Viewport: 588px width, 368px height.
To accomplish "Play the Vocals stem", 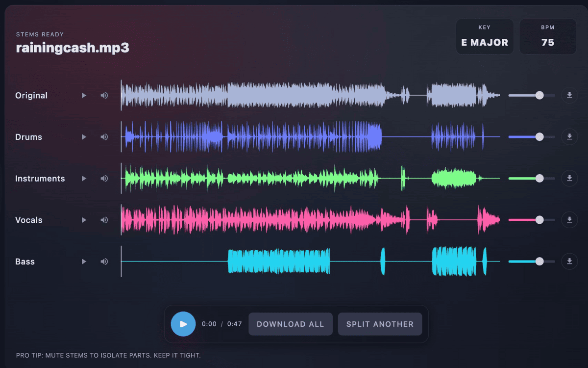I will pyautogui.click(x=84, y=220).
